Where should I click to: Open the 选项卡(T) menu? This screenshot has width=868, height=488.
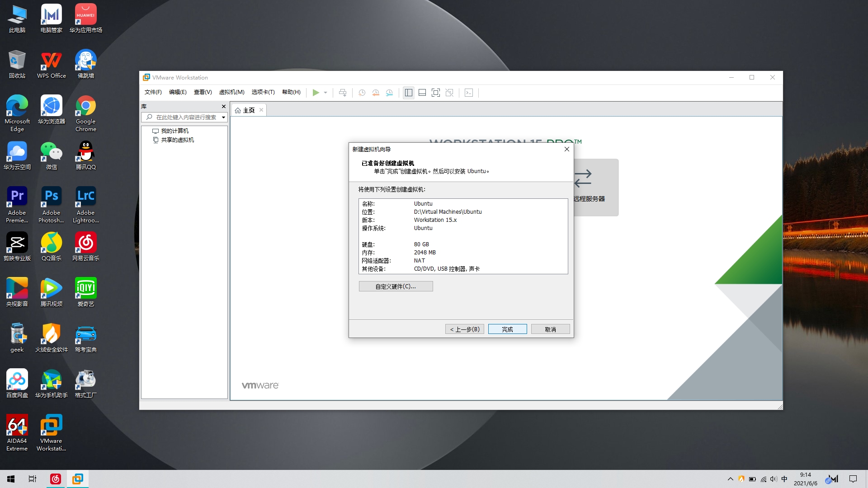pos(263,92)
